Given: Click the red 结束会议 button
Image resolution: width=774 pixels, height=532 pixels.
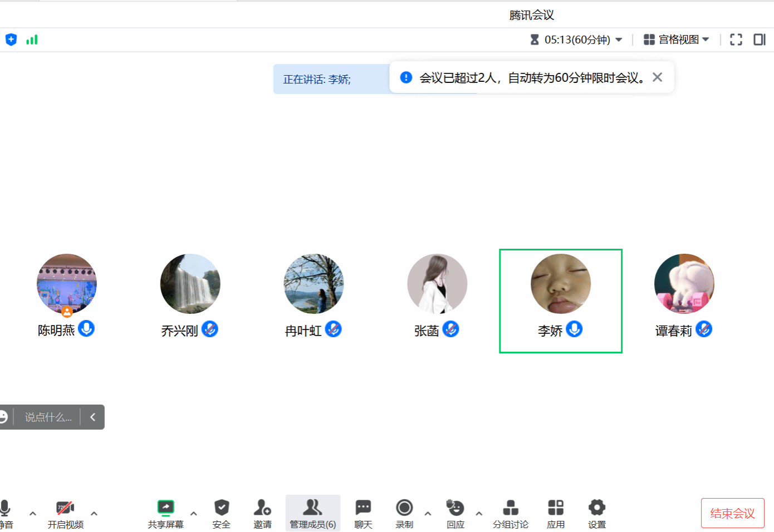Looking at the screenshot, I should point(732,513).
